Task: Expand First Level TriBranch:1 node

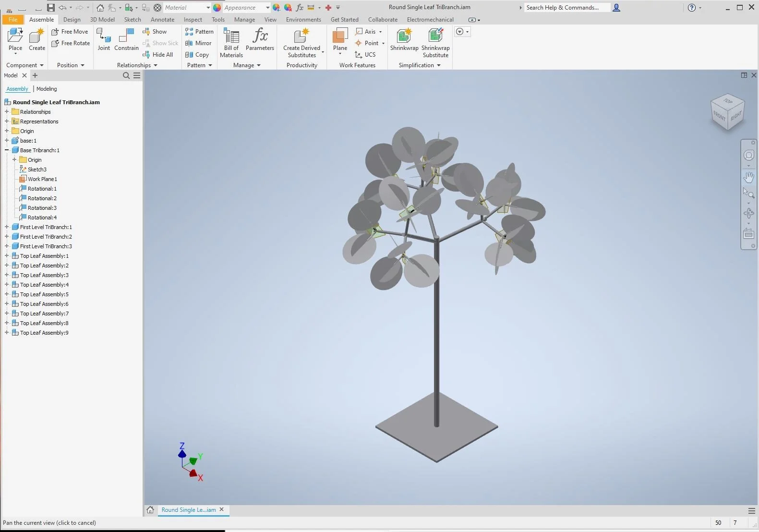Action: click(x=7, y=227)
